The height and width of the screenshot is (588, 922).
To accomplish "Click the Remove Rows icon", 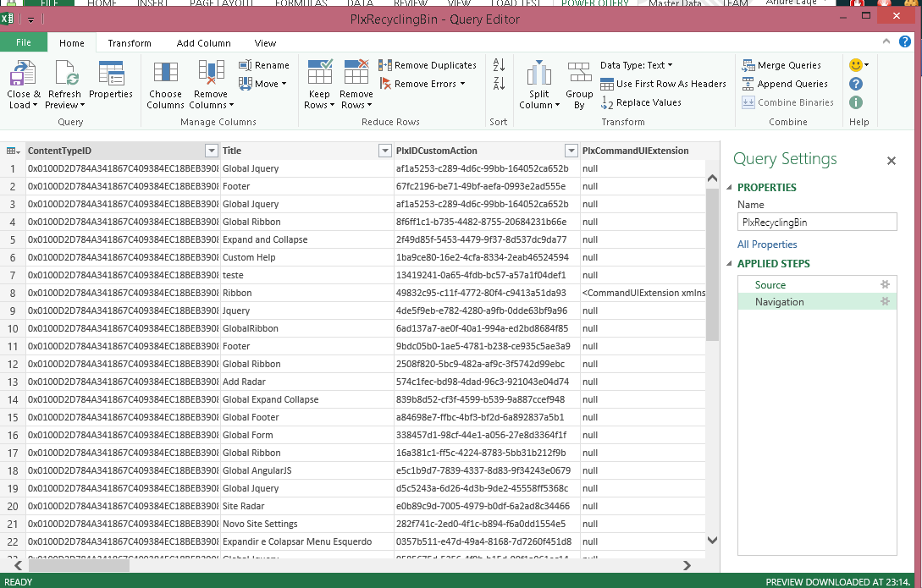I will [x=356, y=73].
